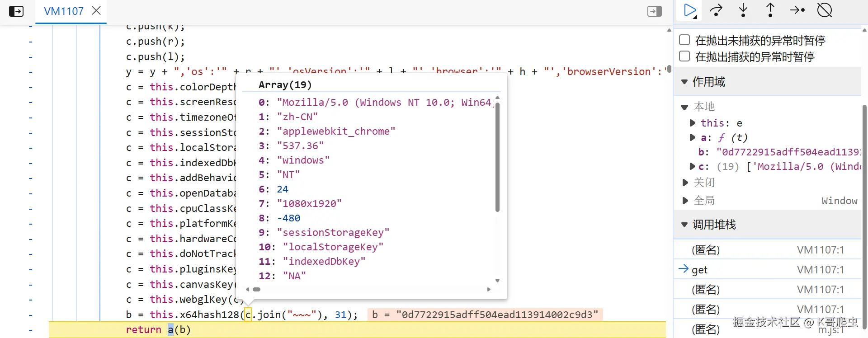Resume script execution
The height and width of the screenshot is (338, 868).
point(690,10)
